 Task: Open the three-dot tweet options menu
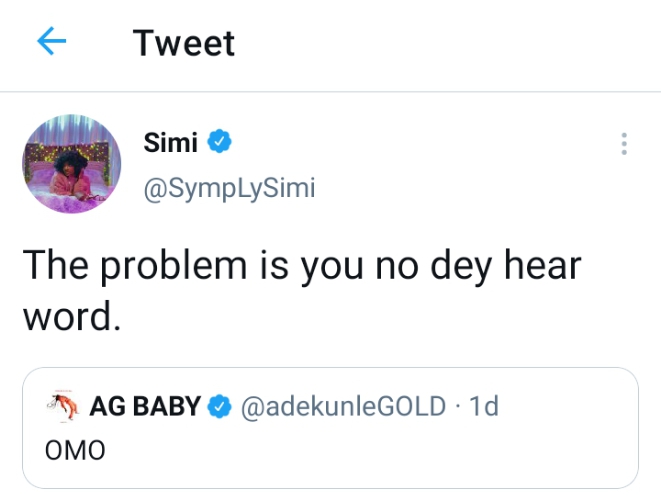pyautogui.click(x=624, y=144)
